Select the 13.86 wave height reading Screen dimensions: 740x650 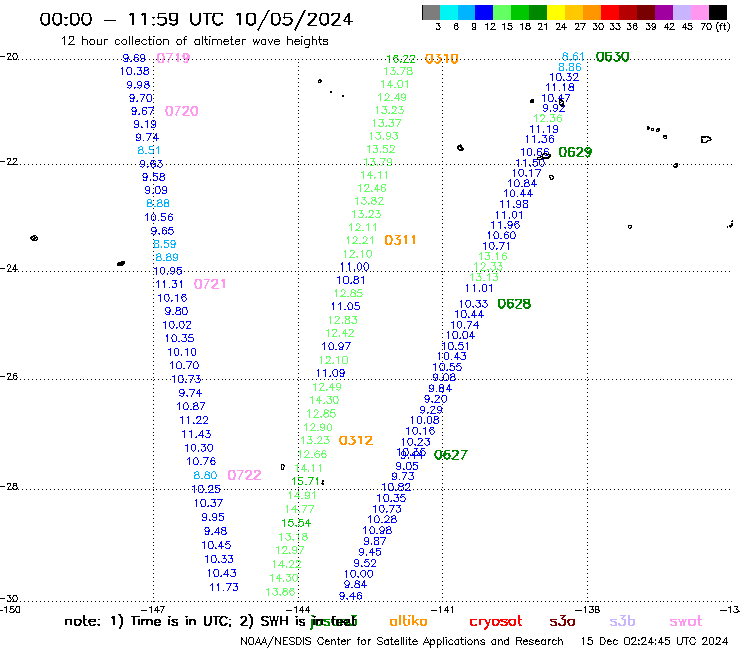pos(280,591)
